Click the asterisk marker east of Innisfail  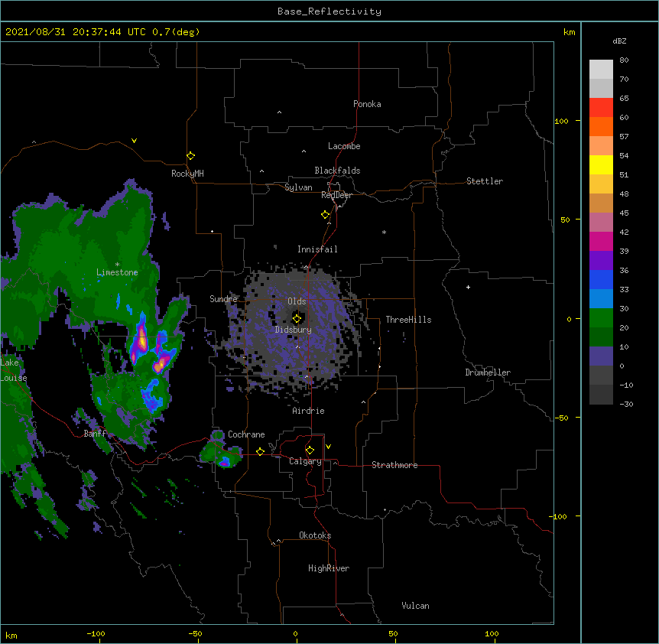coord(384,232)
